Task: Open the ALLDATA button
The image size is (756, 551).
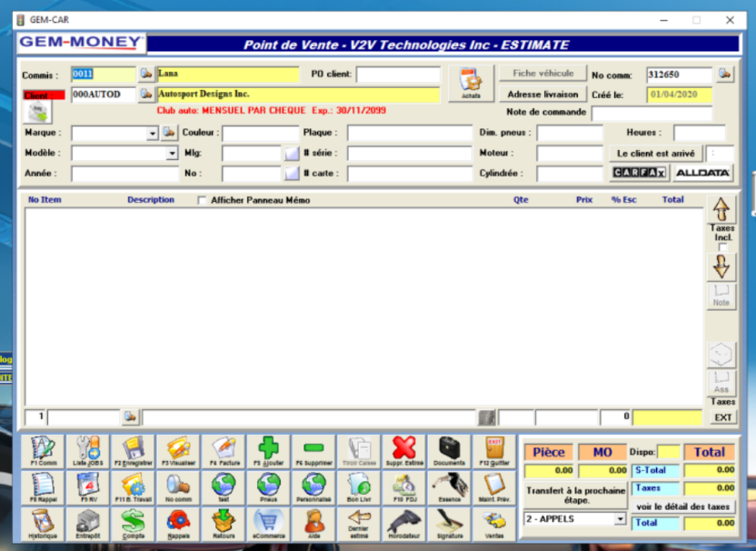Action: pyautogui.click(x=702, y=173)
